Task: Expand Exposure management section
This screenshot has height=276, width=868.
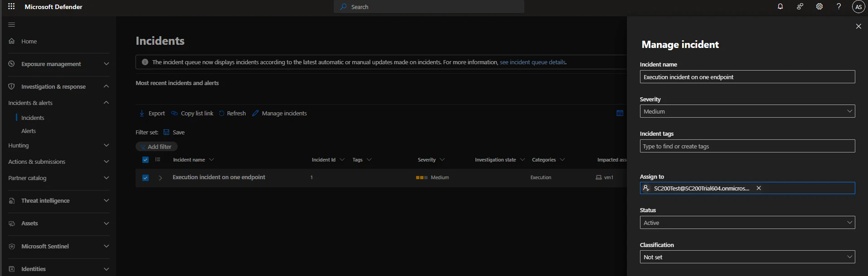Action: (107, 64)
